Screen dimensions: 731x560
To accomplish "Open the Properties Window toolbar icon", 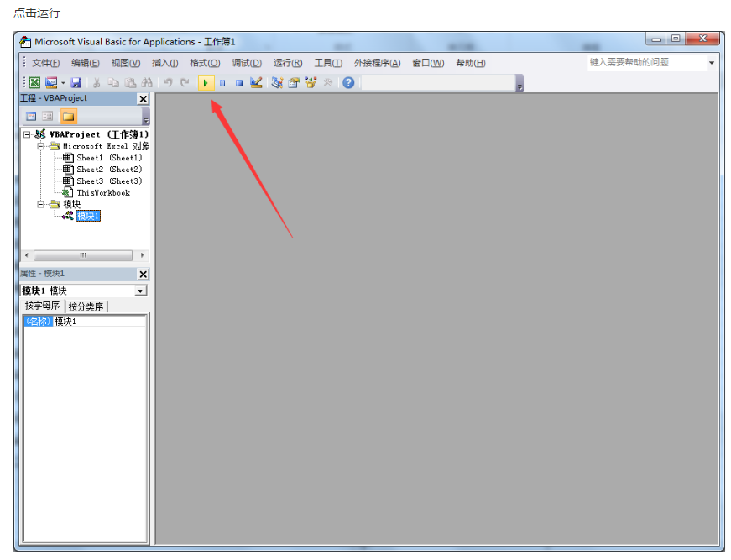I will pyautogui.click(x=294, y=83).
